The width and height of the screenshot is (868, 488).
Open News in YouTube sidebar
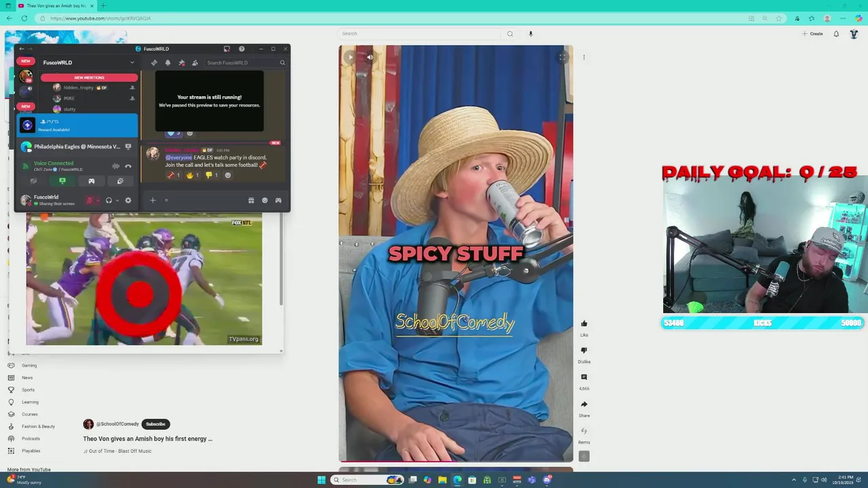tap(27, 378)
